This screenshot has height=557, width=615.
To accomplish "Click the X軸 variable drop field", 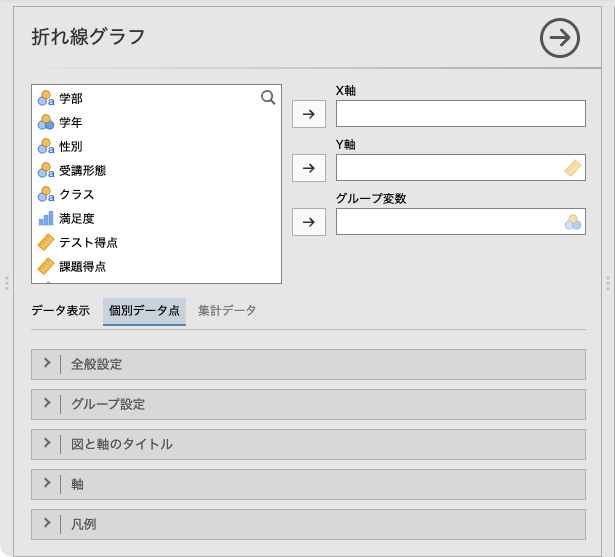I will pyautogui.click(x=460, y=114).
